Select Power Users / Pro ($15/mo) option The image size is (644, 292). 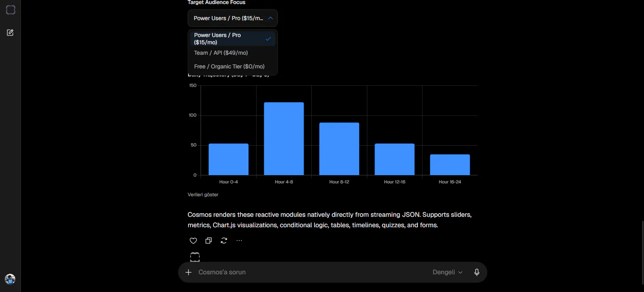click(x=233, y=39)
